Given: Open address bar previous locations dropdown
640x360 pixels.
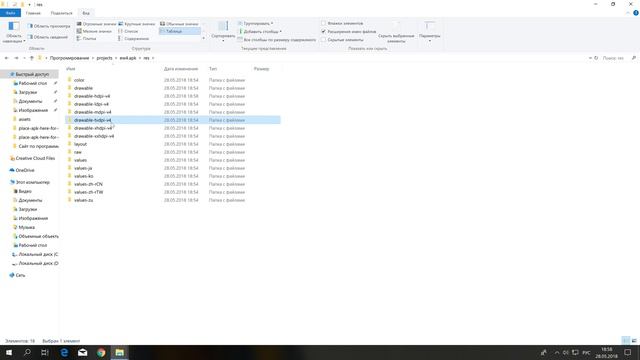Looking at the screenshot, I should click(590, 58).
